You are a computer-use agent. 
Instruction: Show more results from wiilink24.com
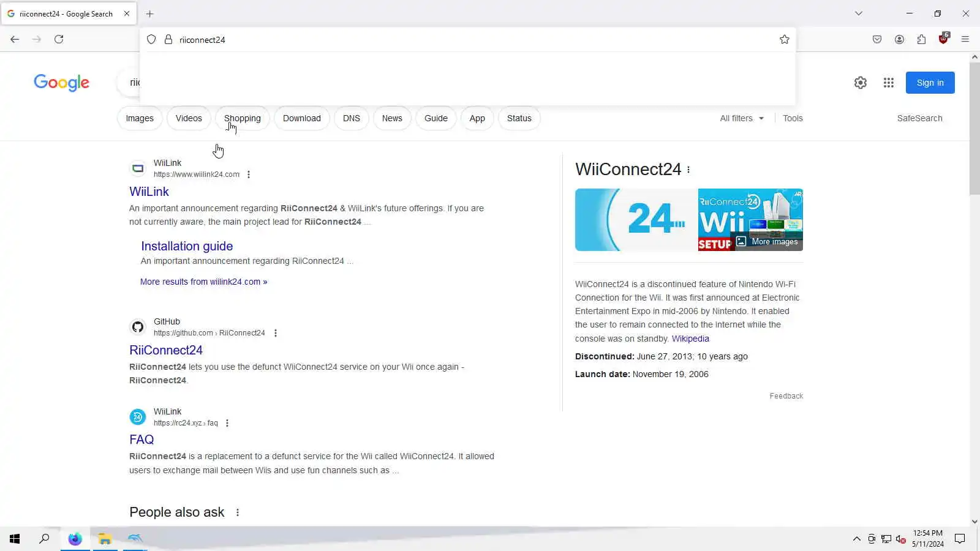[x=203, y=282]
